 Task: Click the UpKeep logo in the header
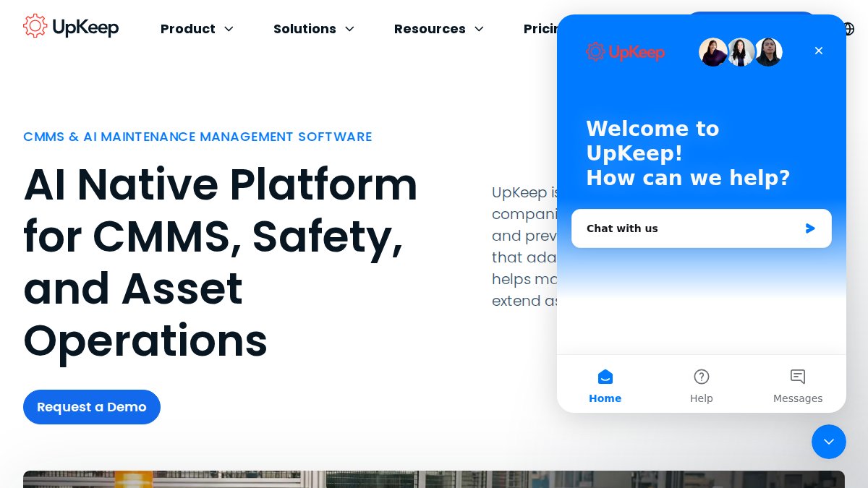pos(71,27)
